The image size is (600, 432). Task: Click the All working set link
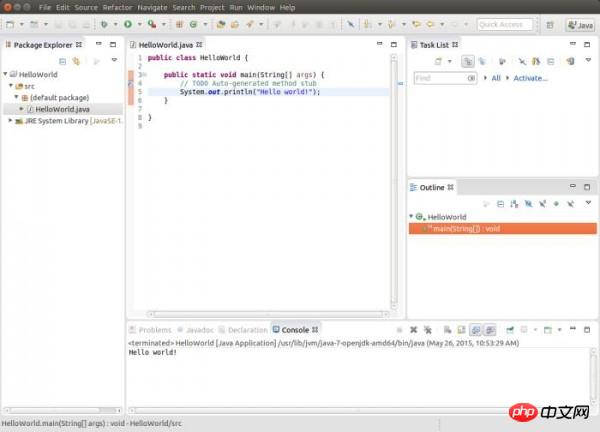496,78
